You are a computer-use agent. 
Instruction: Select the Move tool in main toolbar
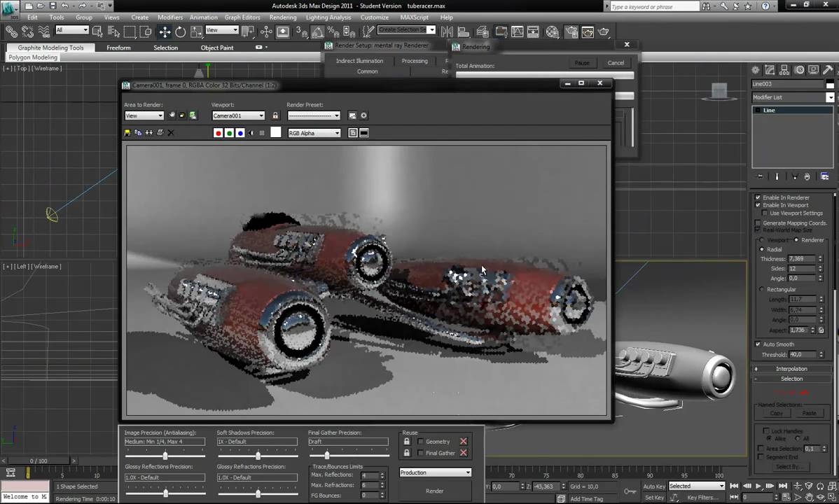pyautogui.click(x=165, y=31)
